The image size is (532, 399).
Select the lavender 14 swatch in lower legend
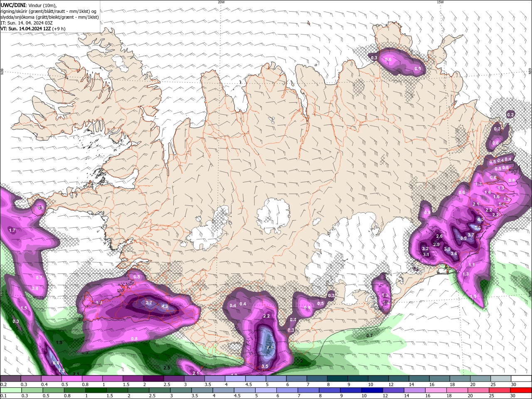coord(414,390)
